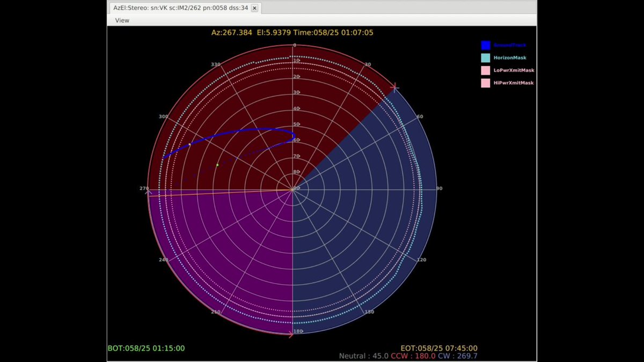This screenshot has height=362, width=644.
Task: Click the plot center at elevation 90
Action: pyautogui.click(x=292, y=189)
